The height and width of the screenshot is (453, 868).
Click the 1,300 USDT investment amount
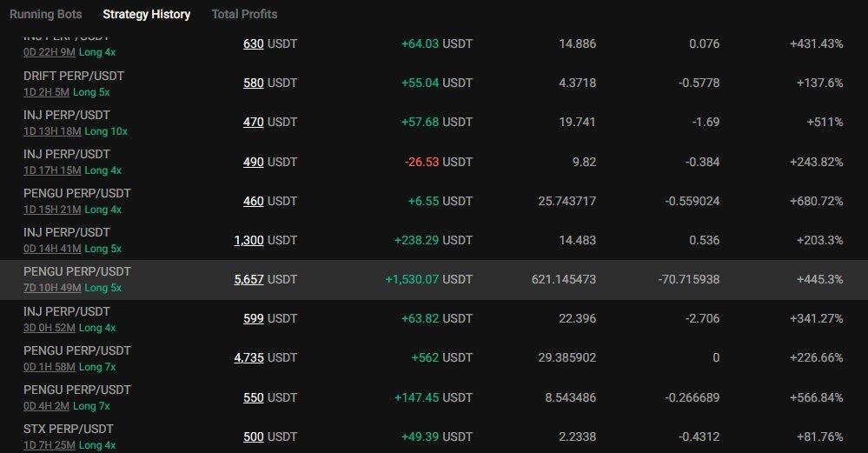[249, 240]
